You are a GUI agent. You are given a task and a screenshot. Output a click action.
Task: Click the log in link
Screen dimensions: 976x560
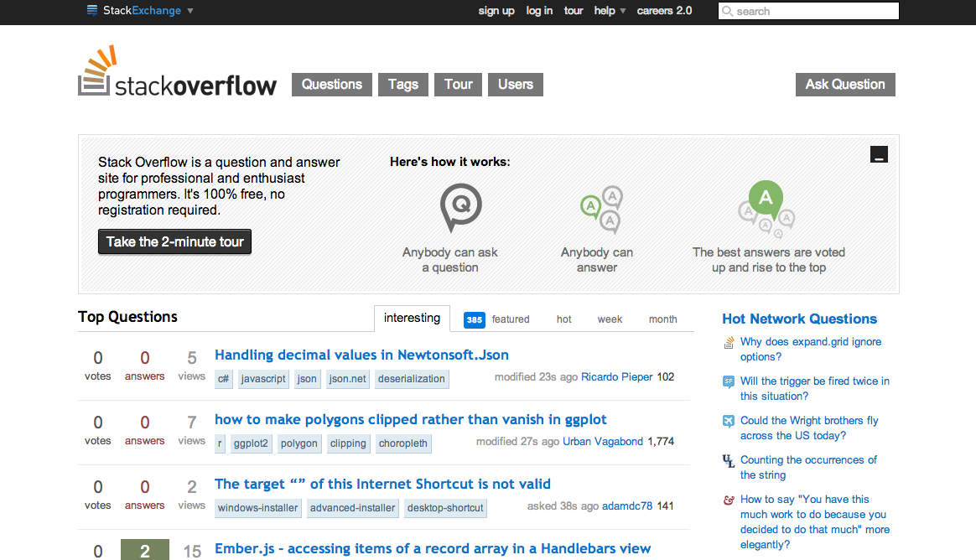click(539, 11)
